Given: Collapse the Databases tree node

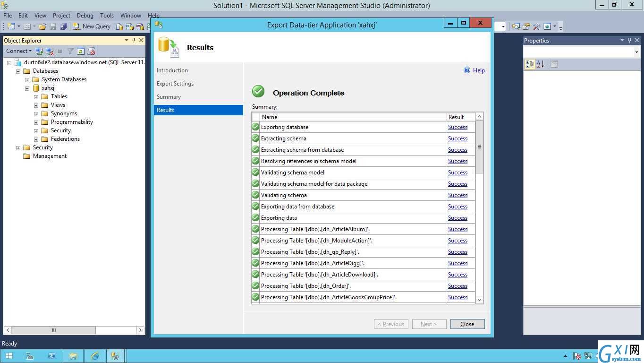Looking at the screenshot, I should pyautogui.click(x=18, y=71).
